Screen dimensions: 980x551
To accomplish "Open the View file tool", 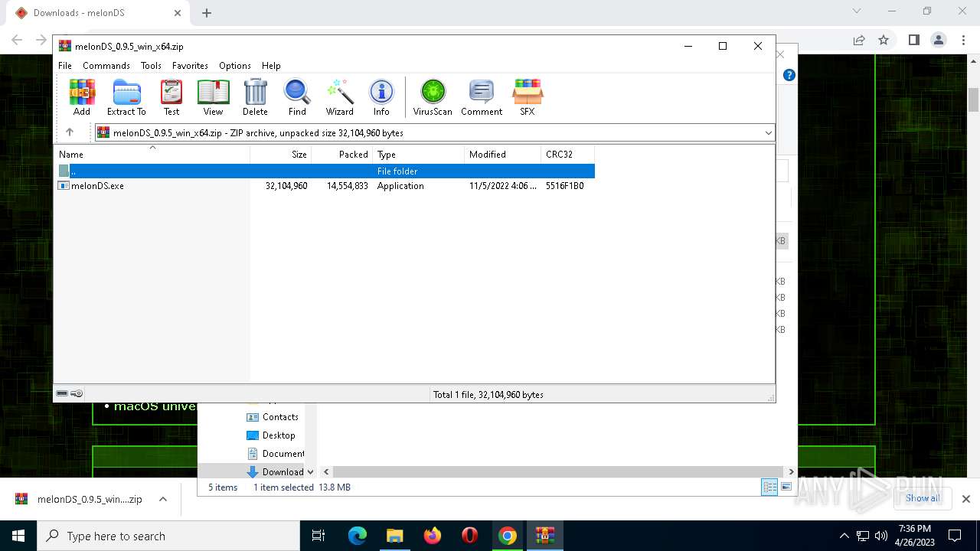I will (x=213, y=97).
